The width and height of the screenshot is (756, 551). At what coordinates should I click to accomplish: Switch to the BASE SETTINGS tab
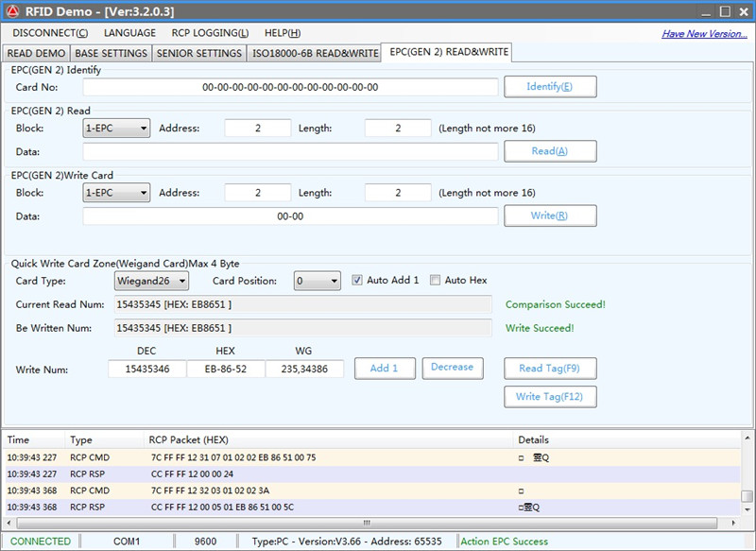pos(111,53)
